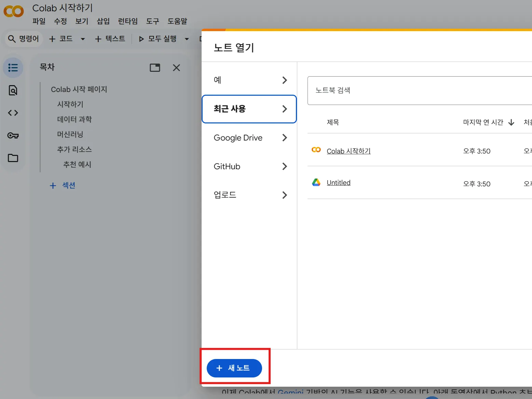The width and height of the screenshot is (532, 399).
Task: Open the Untitled notebook link
Action: 338,183
